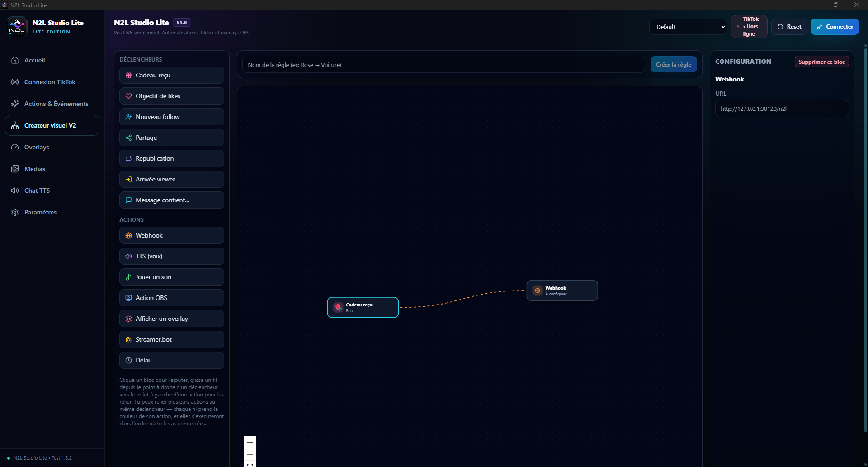Add the Arrivée viewer trigger block
This screenshot has height=467, width=868.
(172, 179)
